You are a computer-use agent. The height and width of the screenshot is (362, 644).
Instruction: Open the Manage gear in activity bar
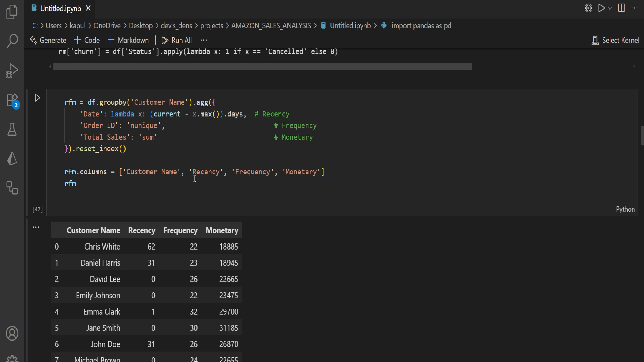point(12,359)
